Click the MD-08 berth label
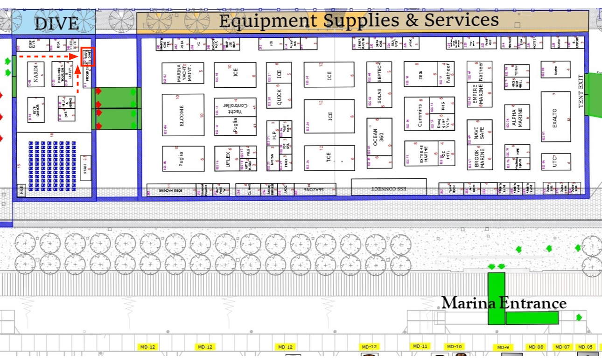Screen dimensions: 602x364 [x=537, y=347]
